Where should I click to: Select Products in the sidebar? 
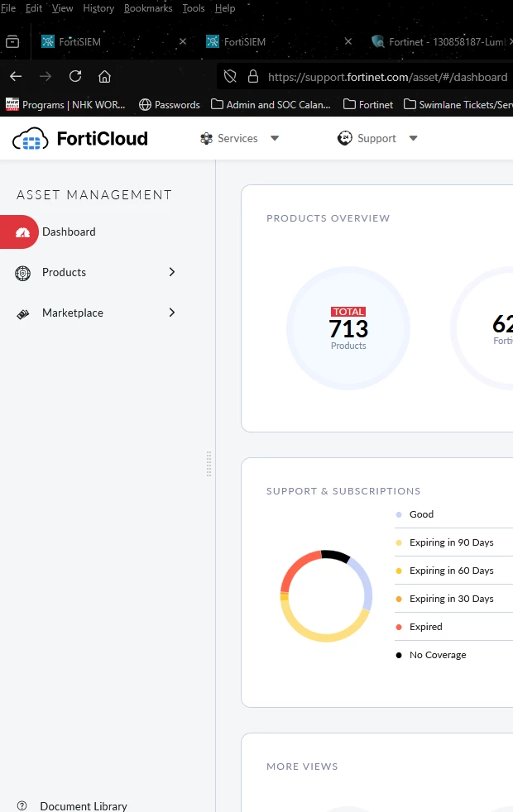point(65,272)
